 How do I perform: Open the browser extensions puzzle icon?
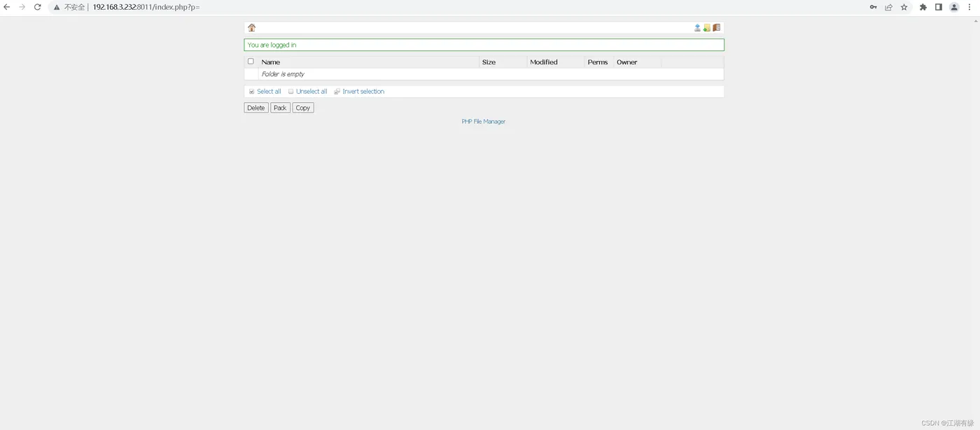point(923,7)
